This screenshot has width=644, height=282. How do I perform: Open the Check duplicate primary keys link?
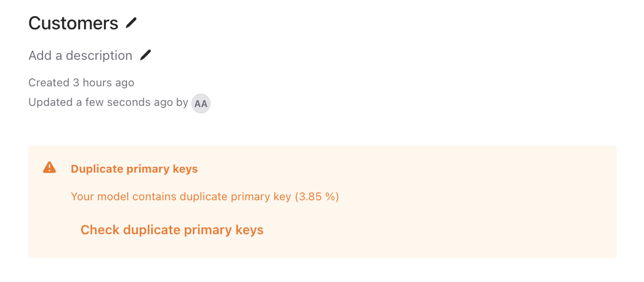coord(172,230)
